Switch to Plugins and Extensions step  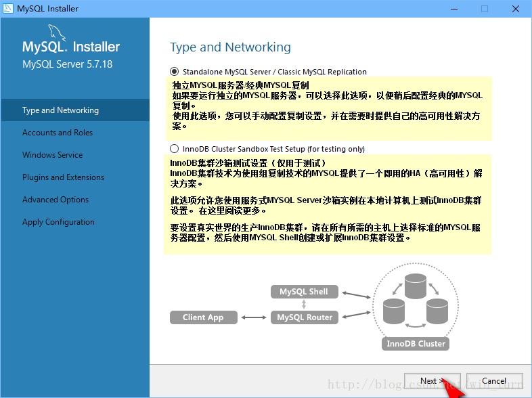point(63,177)
